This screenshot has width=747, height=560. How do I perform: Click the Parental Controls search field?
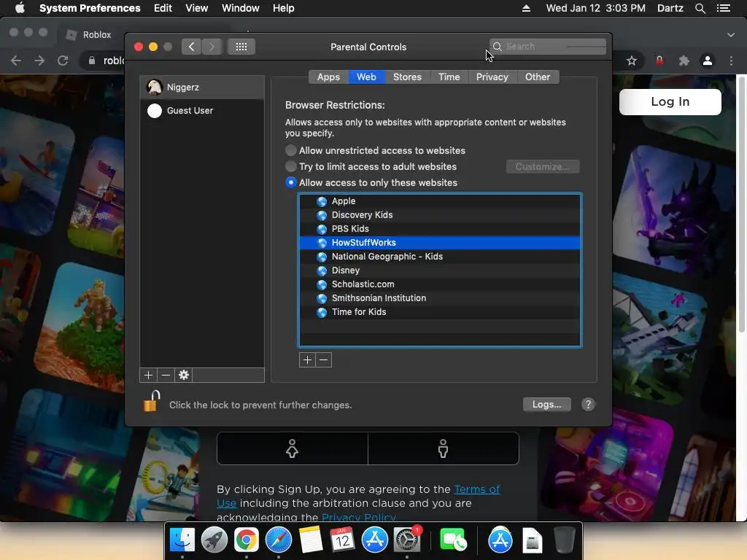(548, 47)
